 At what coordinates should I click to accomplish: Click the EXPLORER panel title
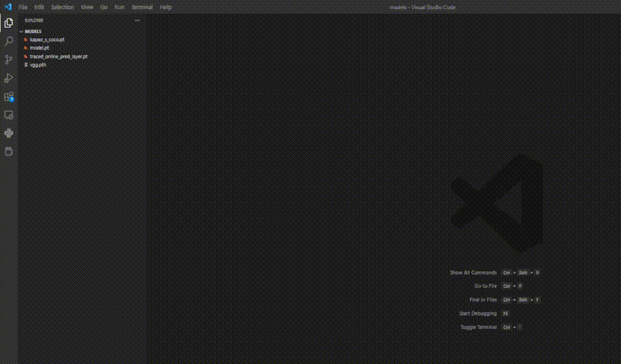point(34,21)
